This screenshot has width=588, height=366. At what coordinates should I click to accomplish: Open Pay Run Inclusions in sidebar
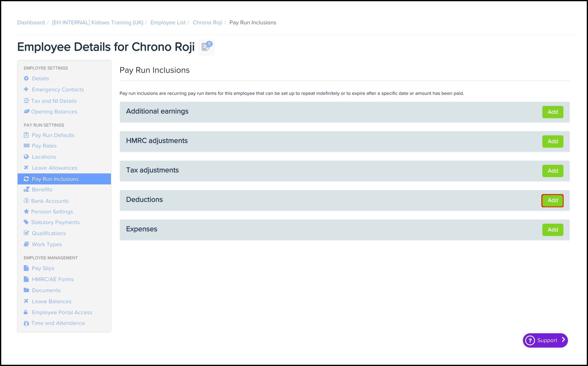55,179
